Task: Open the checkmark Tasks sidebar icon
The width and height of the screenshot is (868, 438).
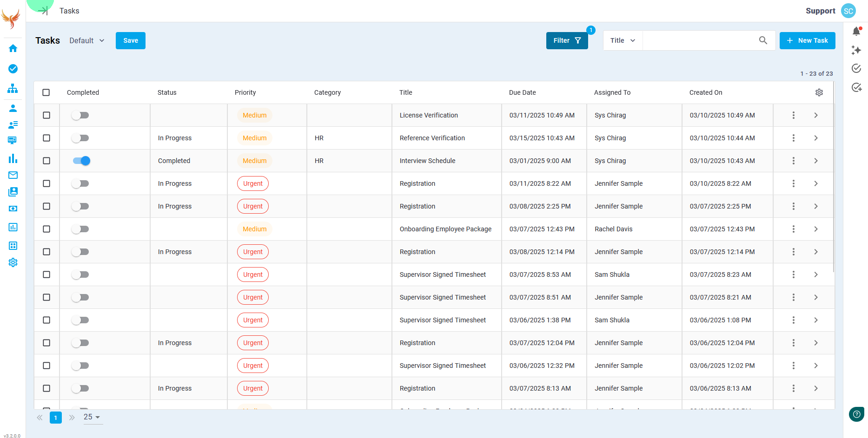Action: click(13, 69)
